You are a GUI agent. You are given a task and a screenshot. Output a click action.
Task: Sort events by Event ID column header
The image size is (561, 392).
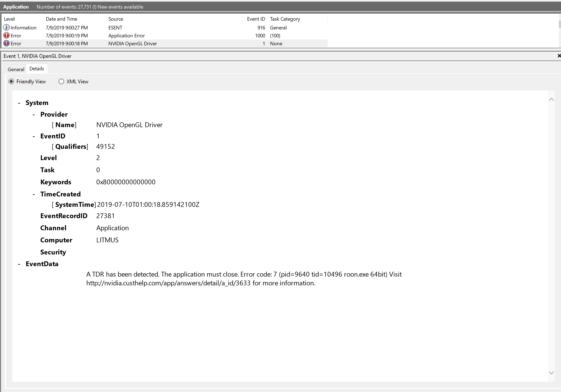(x=255, y=19)
